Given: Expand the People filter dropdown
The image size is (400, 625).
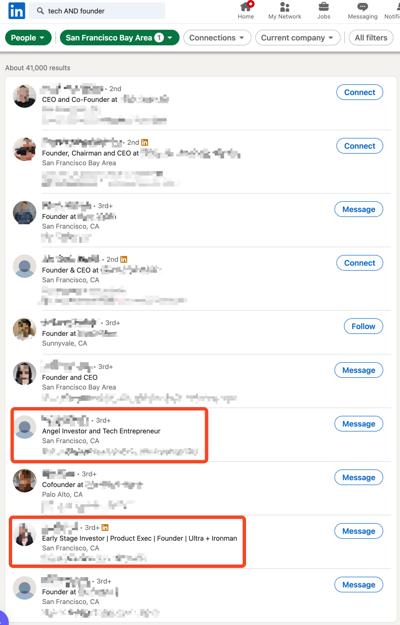Looking at the screenshot, I should click(28, 38).
